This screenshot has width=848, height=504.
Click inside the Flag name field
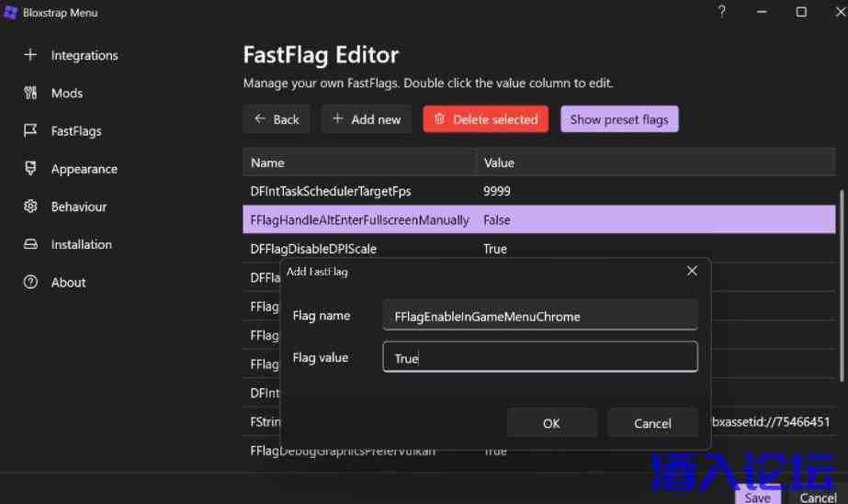tap(539, 316)
